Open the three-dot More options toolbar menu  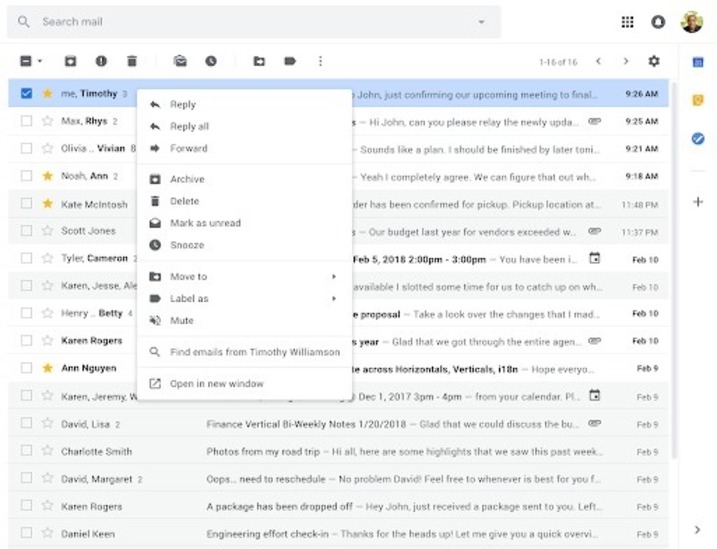click(320, 61)
